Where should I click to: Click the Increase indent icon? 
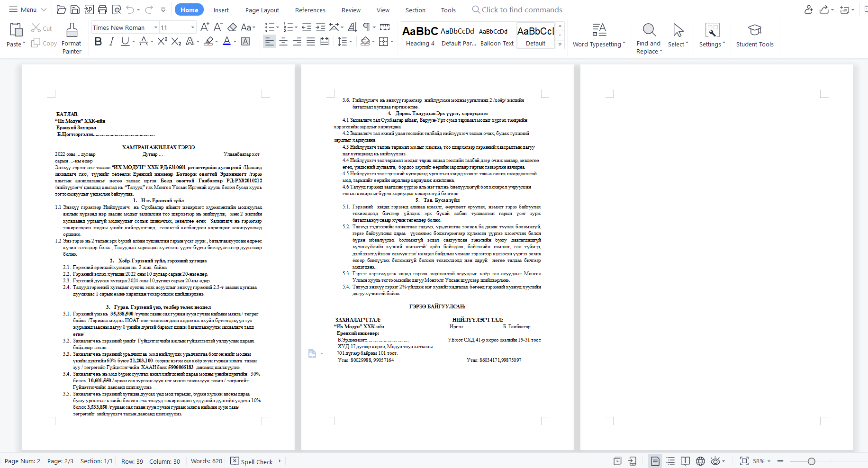click(x=320, y=27)
